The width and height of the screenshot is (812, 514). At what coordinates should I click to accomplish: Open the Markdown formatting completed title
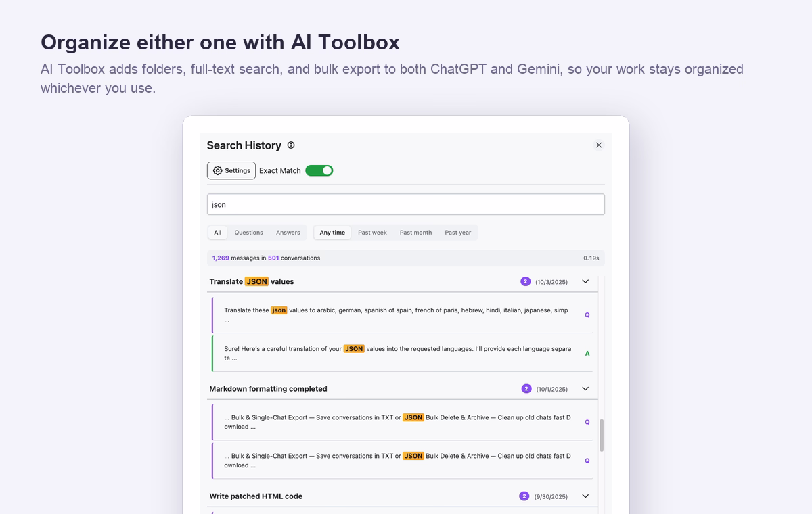pos(268,389)
